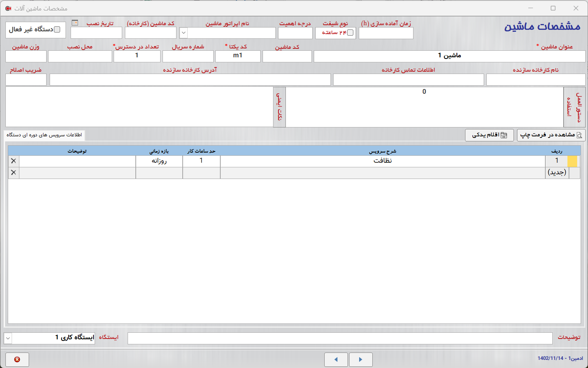This screenshot has height=368, width=588.
Task: Click the X icon on the new (جدید) row
Action: pyautogui.click(x=14, y=173)
